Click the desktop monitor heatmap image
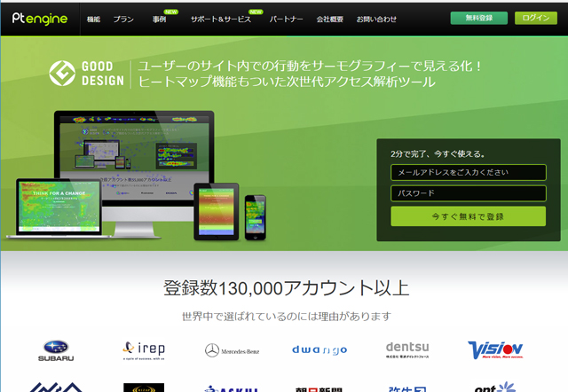Viewport: 568px width, 392px height. click(x=134, y=158)
